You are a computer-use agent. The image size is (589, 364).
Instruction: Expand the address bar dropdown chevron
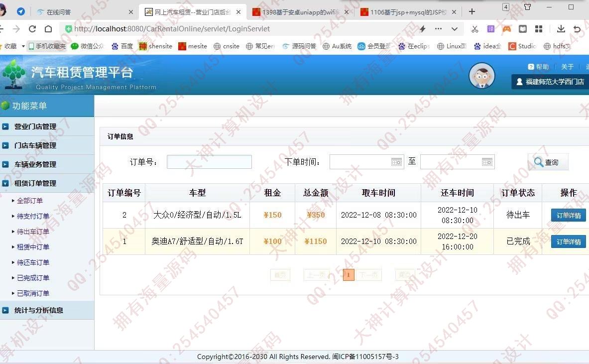[455, 29]
